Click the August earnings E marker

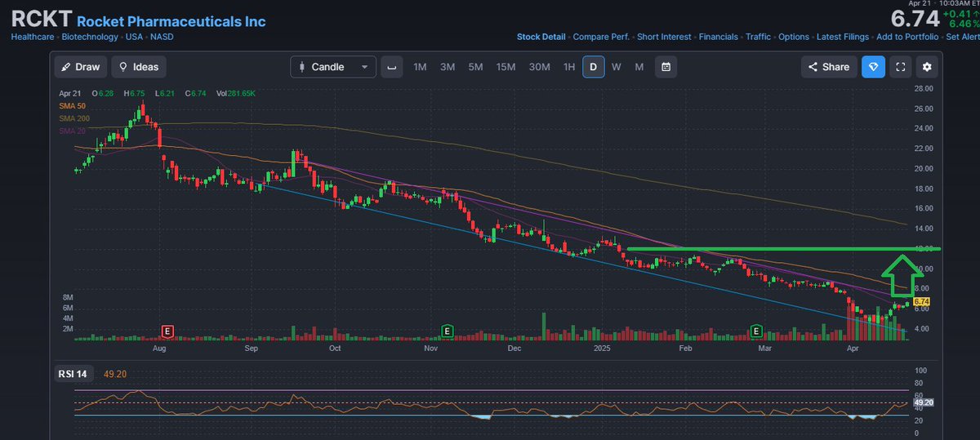pos(167,331)
